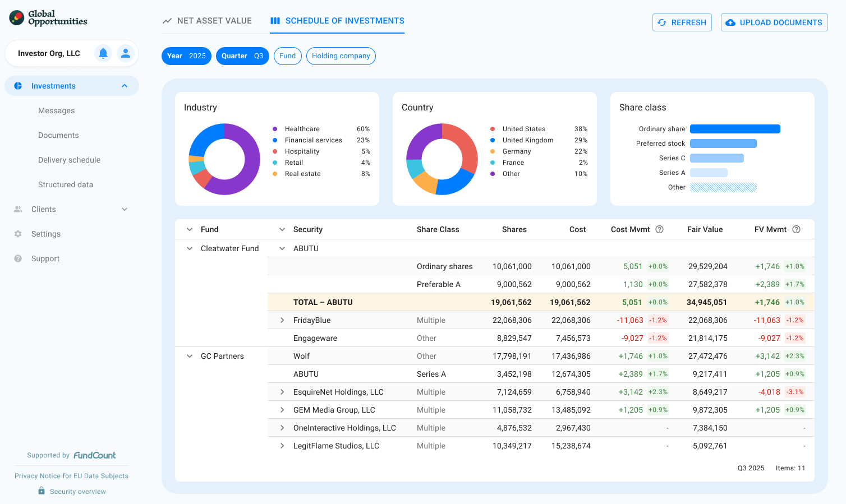Click the cloud upload icon
The width and height of the screenshot is (846, 504).
(730, 22)
